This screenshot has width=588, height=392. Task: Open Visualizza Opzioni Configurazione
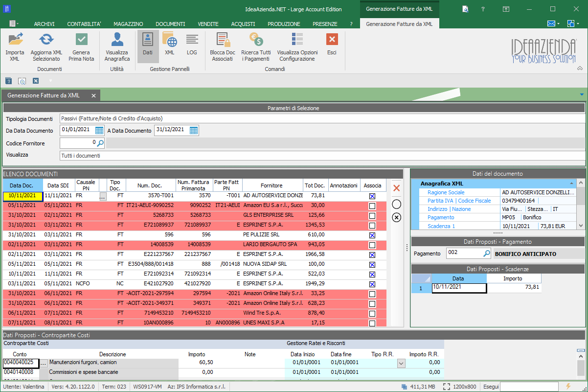(297, 46)
